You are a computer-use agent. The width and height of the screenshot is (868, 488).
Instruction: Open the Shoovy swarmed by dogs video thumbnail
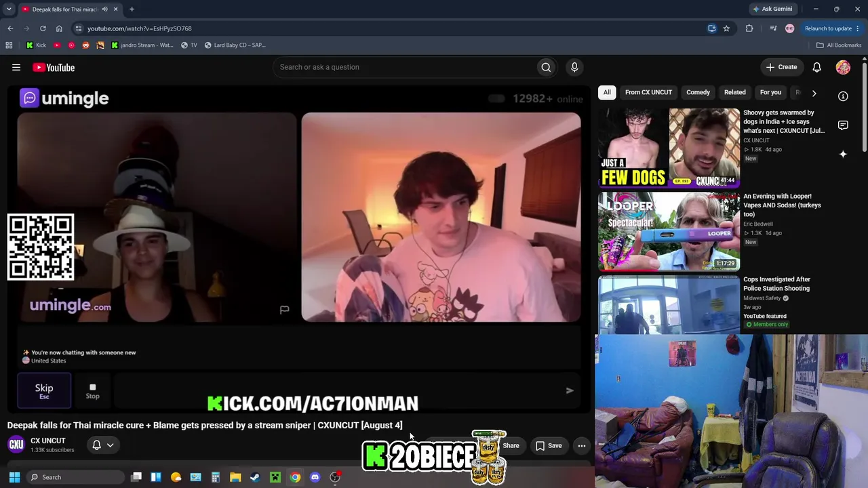[669, 148]
